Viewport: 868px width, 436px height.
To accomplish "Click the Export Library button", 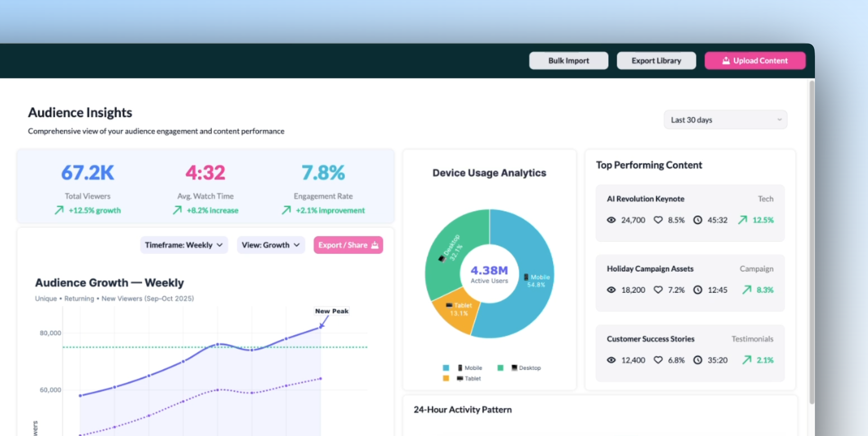I will click(x=656, y=60).
